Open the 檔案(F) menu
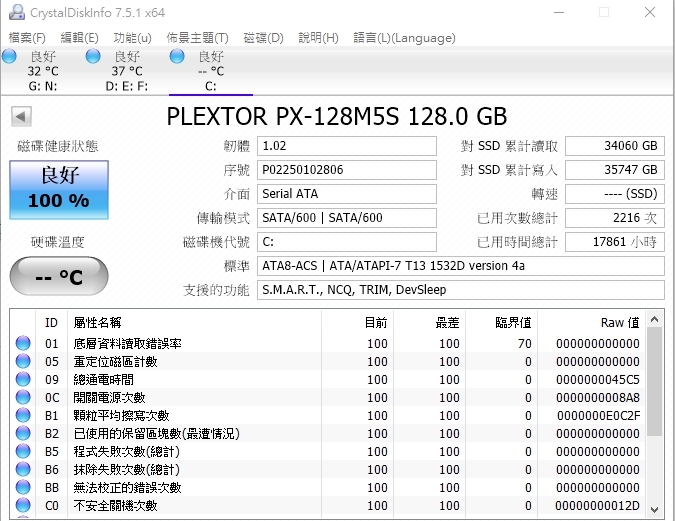This screenshot has height=521, width=675. (27, 38)
